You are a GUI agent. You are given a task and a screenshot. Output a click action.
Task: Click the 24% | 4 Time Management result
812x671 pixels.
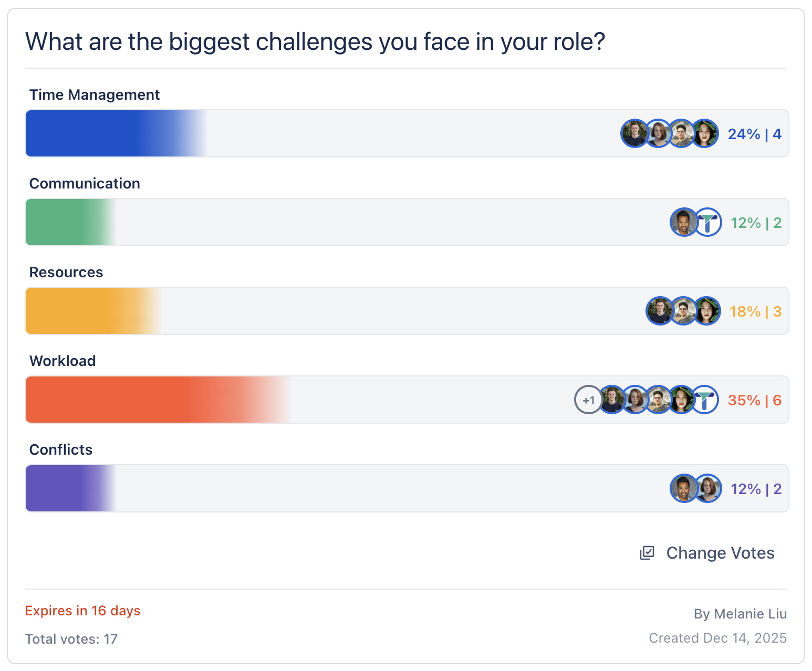point(755,134)
